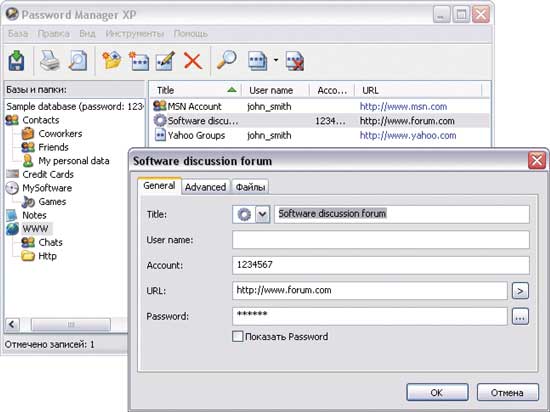Viewport: 550px width, 412px height.
Task: Select the Software discu... record row
Action: pos(320,121)
